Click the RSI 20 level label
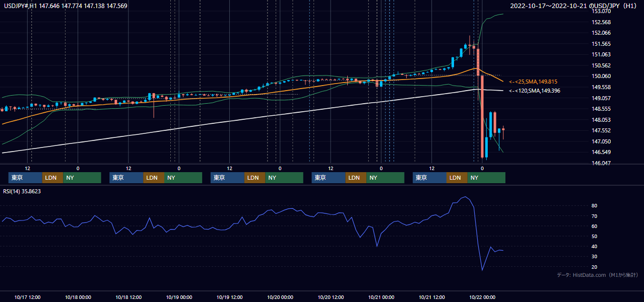Viewport: 644px width, 302px height. [x=595, y=267]
